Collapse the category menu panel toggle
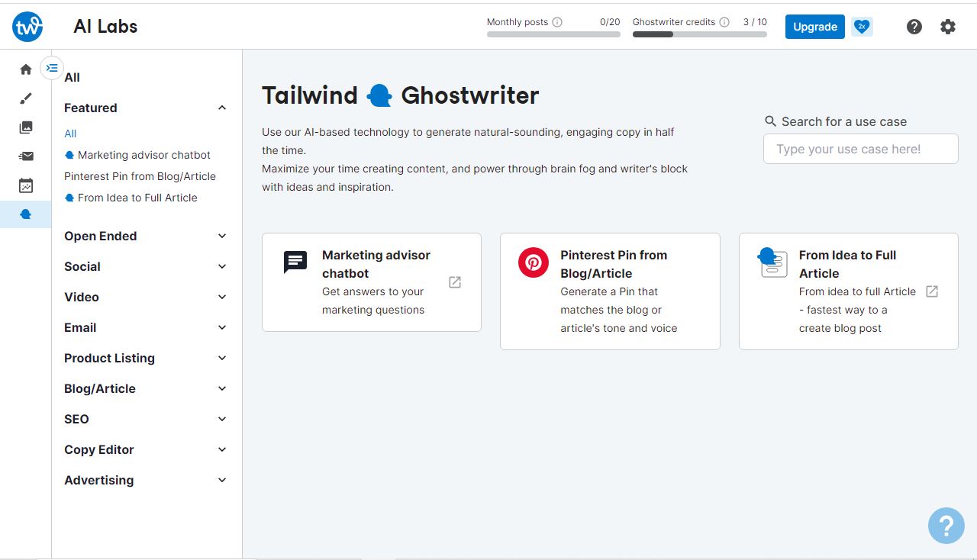This screenshot has width=977, height=560. [52, 68]
